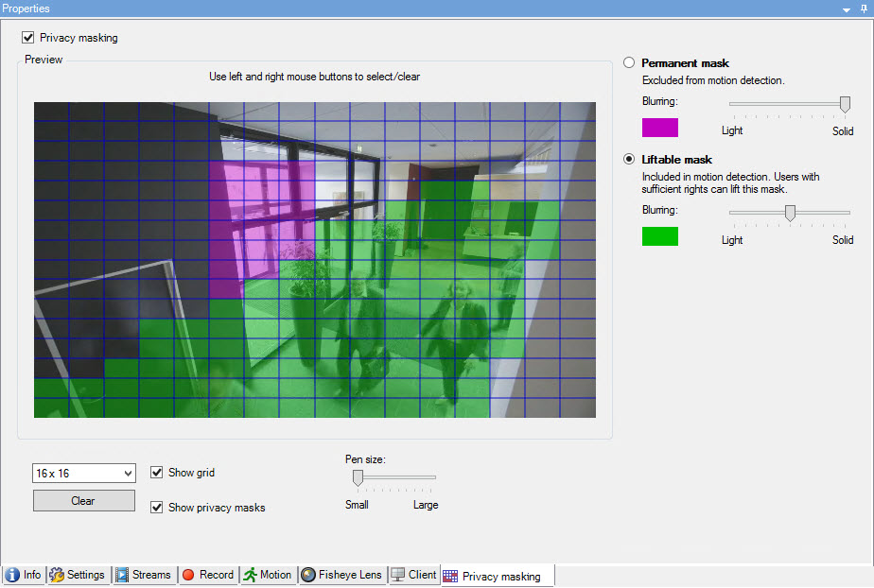Screen dimensions: 874x588
Task: Click the Pen size slider handle
Action: point(358,478)
